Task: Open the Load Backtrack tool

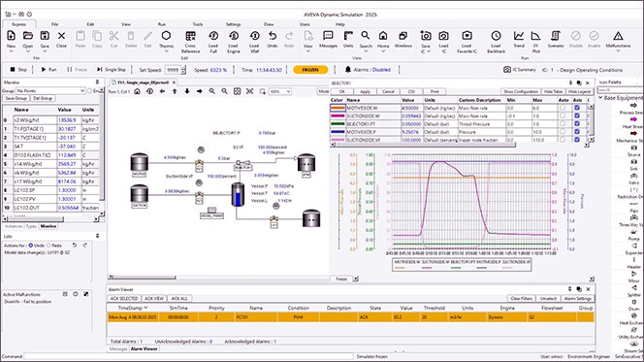Action: [x=496, y=42]
